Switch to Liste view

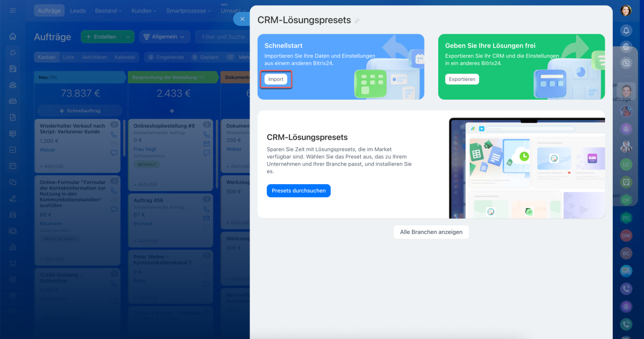tap(69, 57)
